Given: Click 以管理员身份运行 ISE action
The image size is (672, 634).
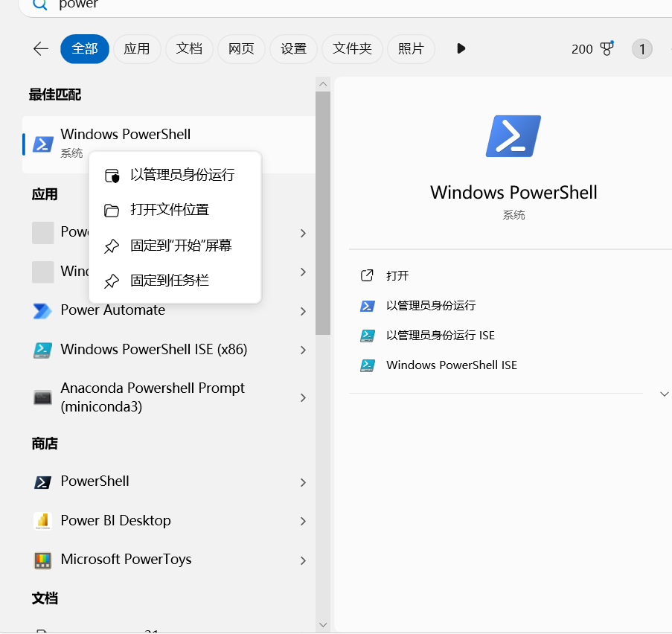Looking at the screenshot, I should pos(440,336).
